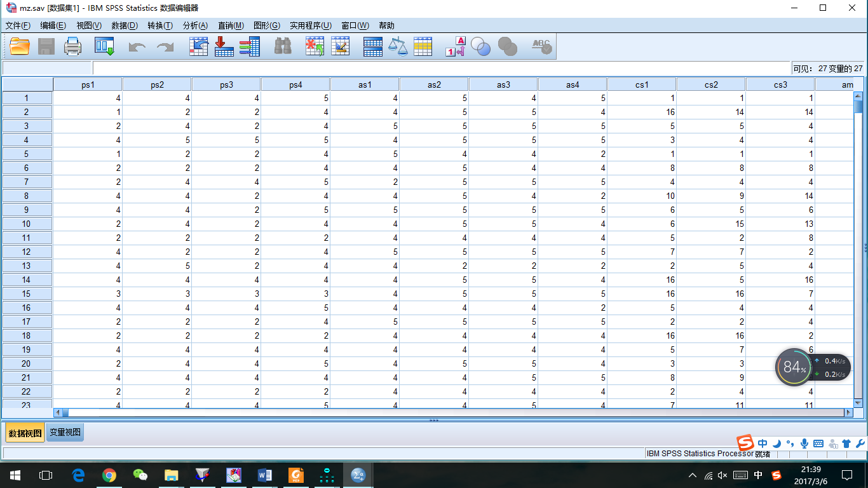Open the Sogou toolbox wrench icon
Viewport: 868px width, 488px height.
tap(860, 443)
